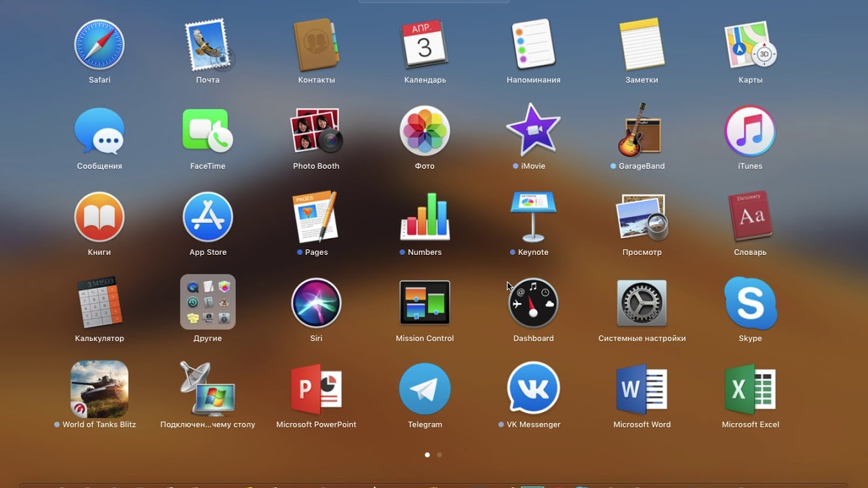Open Microsoft Excel
Screen dimensions: 868x488
click(x=751, y=389)
